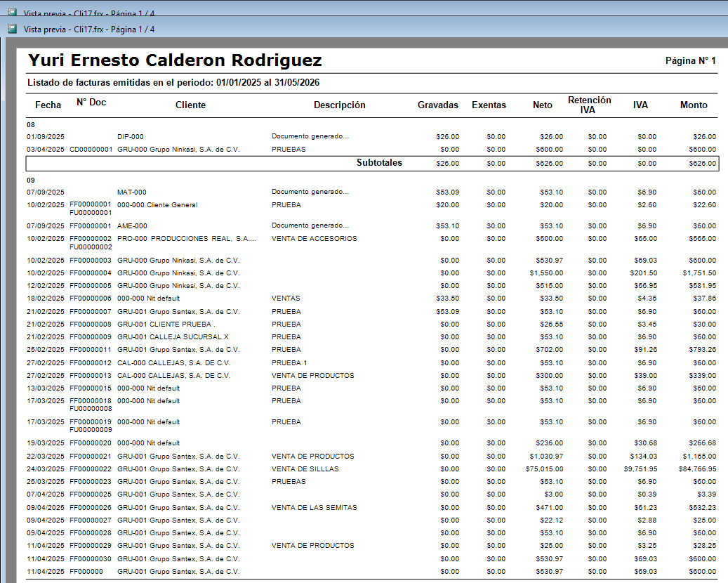
Task: Click the 'Neto' column header
Action: coord(542,105)
